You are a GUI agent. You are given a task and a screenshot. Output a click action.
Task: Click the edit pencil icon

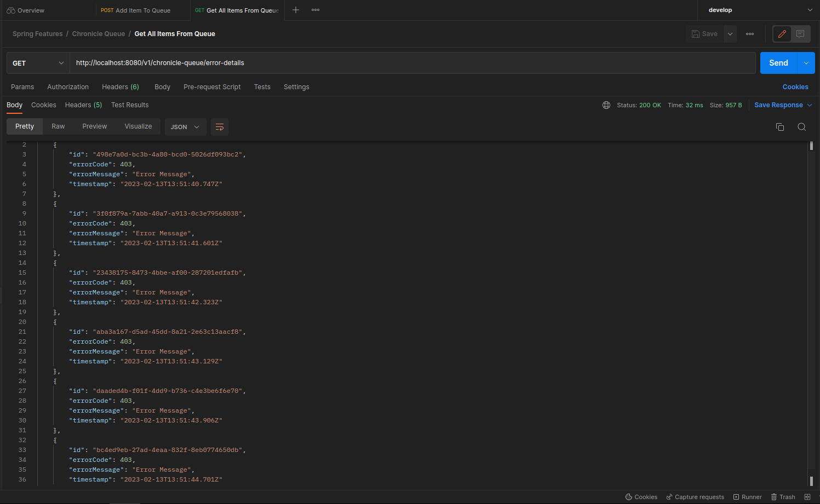[x=782, y=34]
